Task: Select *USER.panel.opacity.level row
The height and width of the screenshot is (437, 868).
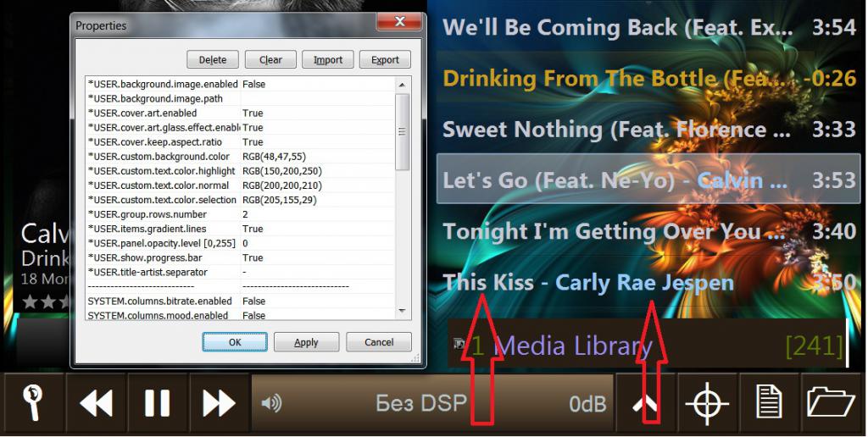Action: (240, 243)
